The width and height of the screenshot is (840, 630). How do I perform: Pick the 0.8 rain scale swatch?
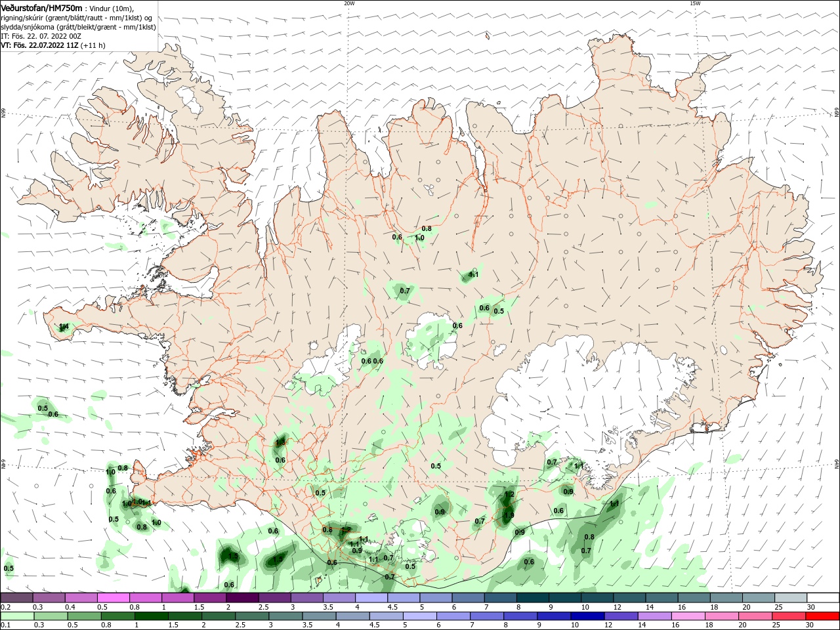[x=117, y=616]
